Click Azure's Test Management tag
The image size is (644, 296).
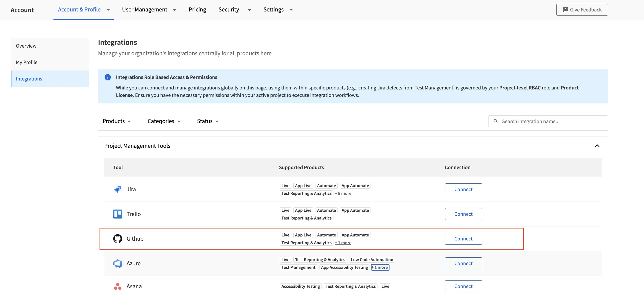click(298, 267)
